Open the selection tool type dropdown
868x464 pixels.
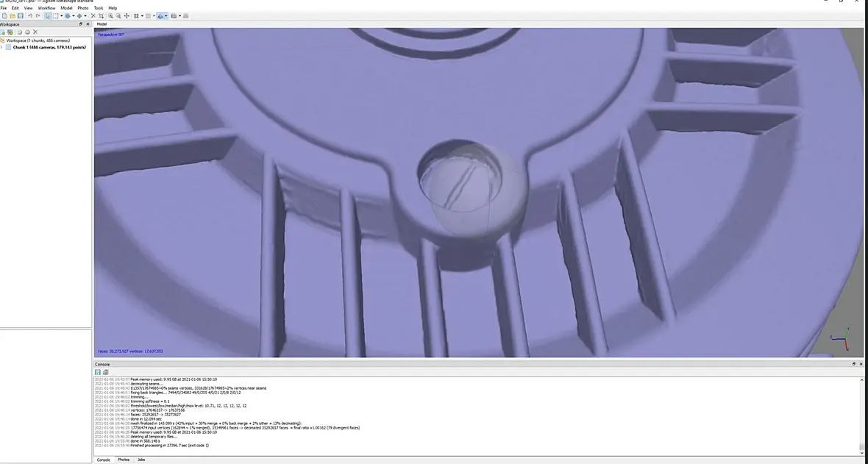click(62, 16)
